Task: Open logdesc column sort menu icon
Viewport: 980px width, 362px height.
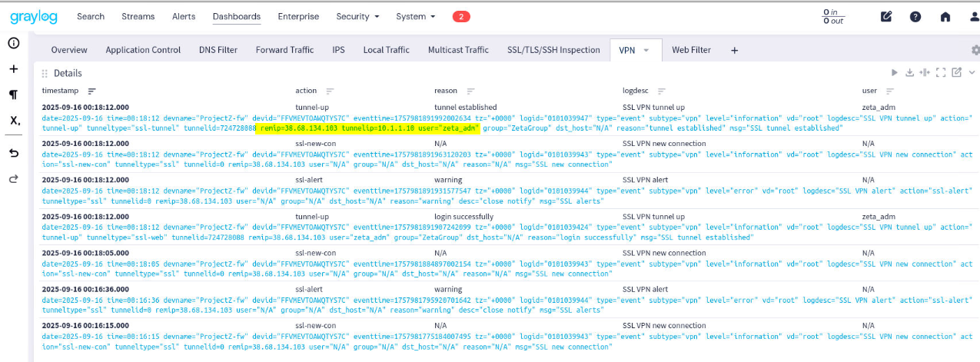Action: (661, 91)
